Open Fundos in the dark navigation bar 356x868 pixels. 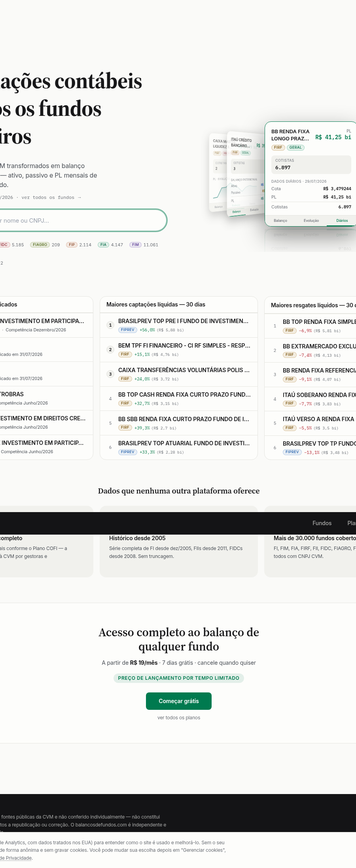pos(322,523)
